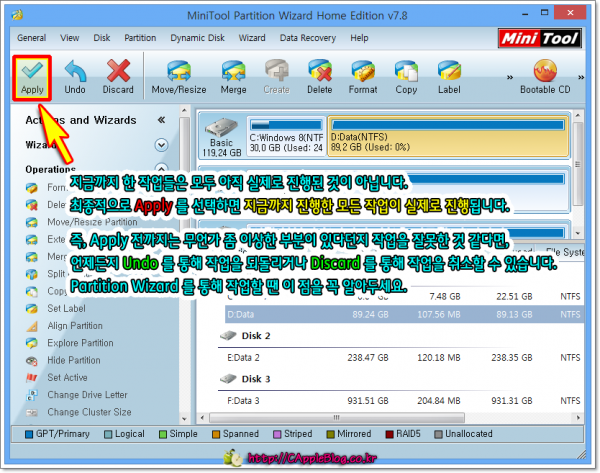
Task: Click the Set Label operation icon
Action: [32, 308]
